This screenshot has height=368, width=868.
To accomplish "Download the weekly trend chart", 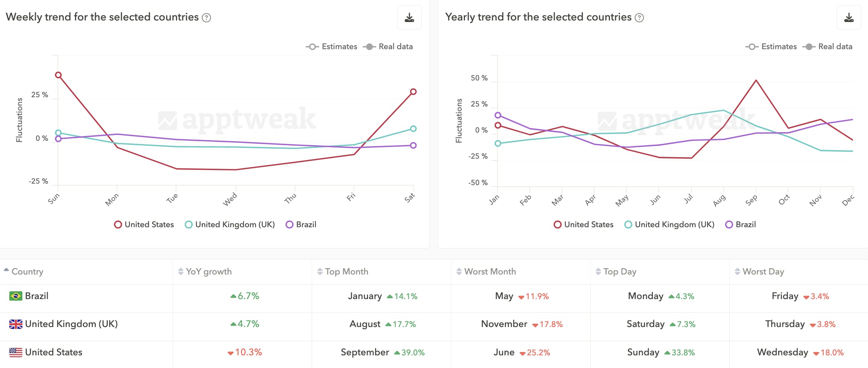I will 409,17.
